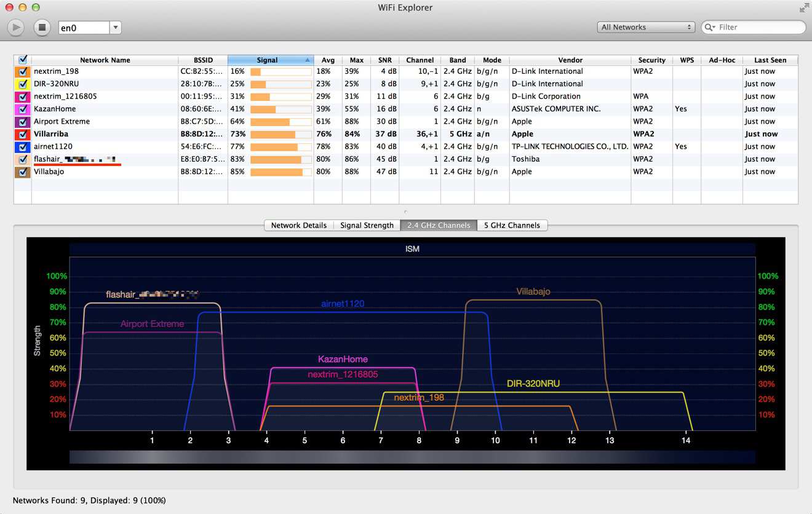The image size is (812, 514).
Task: Sort by the BSSID column header
Action: pos(203,60)
